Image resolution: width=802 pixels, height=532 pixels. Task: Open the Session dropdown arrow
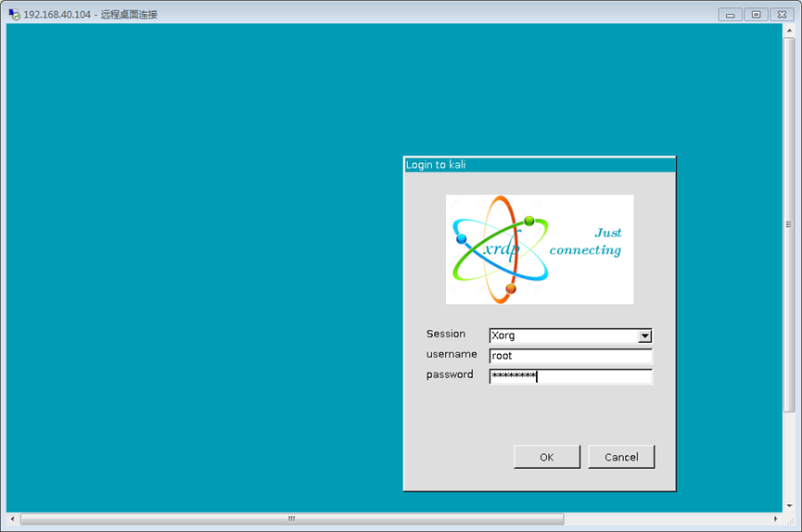(645, 336)
